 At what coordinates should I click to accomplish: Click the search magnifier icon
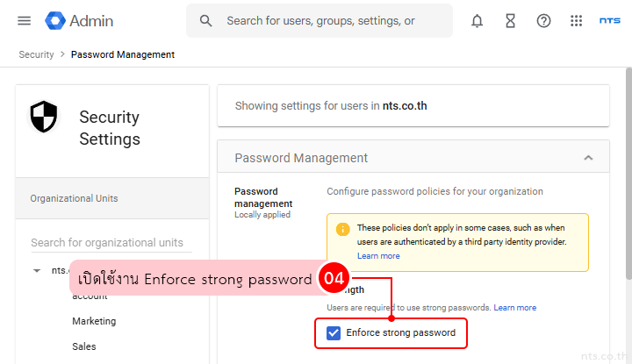(206, 20)
